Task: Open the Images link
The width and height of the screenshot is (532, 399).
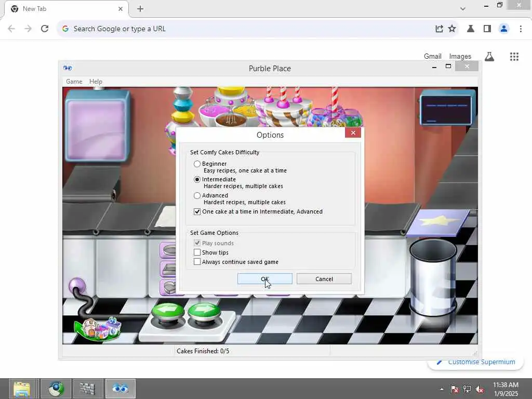Action: coord(460,56)
